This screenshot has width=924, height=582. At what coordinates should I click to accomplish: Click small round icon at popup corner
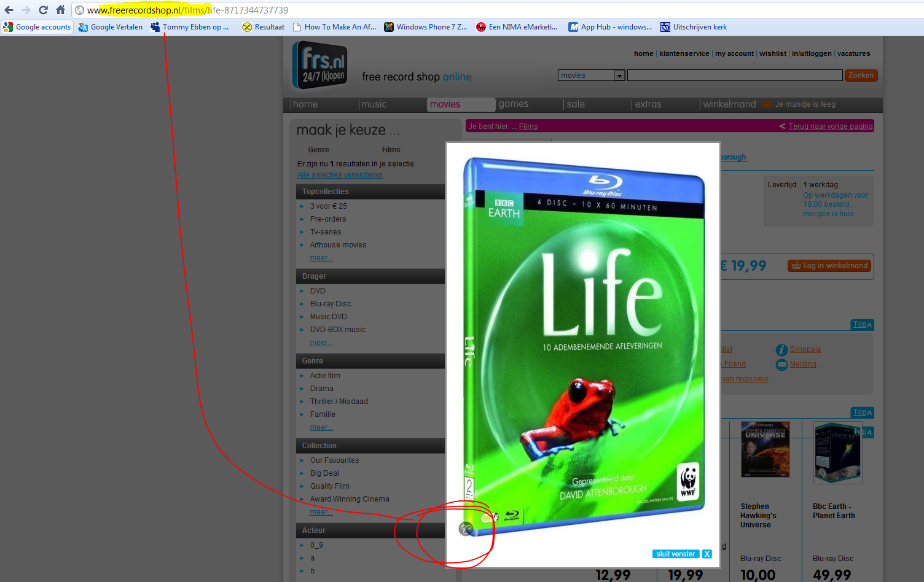pyautogui.click(x=466, y=528)
